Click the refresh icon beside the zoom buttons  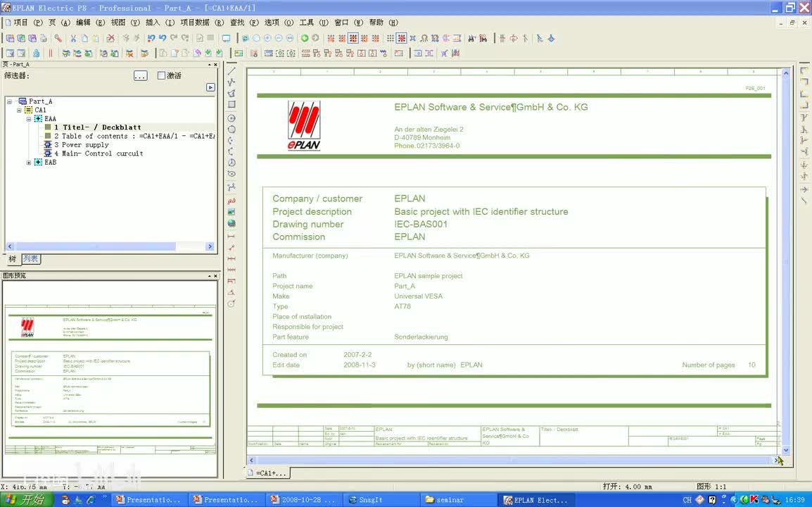[x=246, y=38]
